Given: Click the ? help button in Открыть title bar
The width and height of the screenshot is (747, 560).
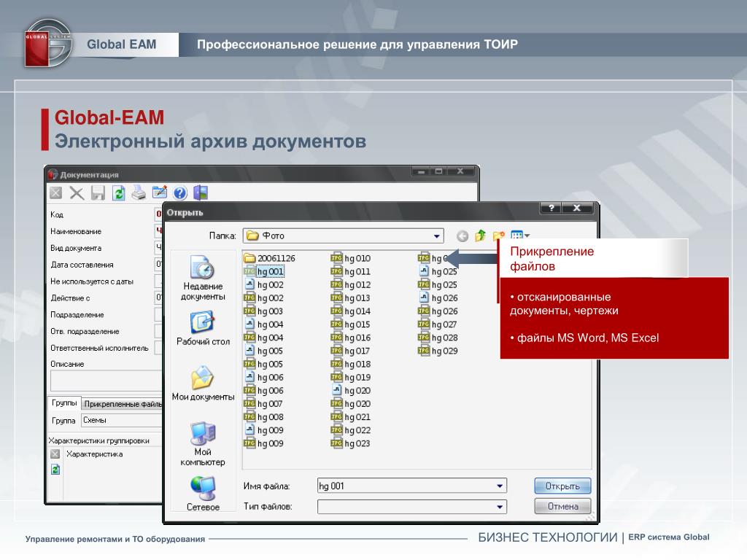Looking at the screenshot, I should (551, 208).
